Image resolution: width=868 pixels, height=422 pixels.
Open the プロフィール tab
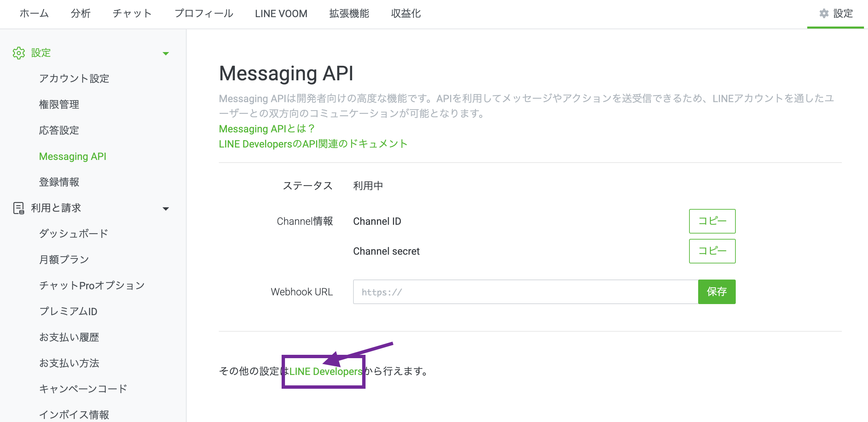tap(203, 13)
